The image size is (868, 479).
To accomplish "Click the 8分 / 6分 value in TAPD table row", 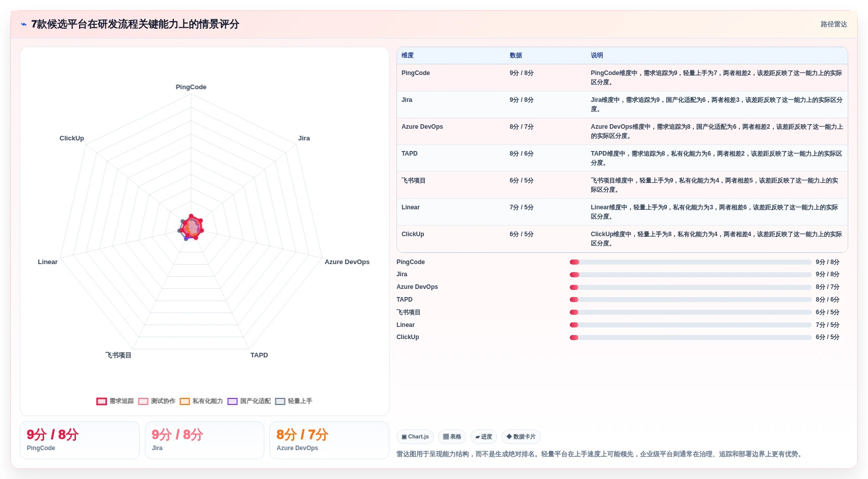I will click(x=522, y=154).
